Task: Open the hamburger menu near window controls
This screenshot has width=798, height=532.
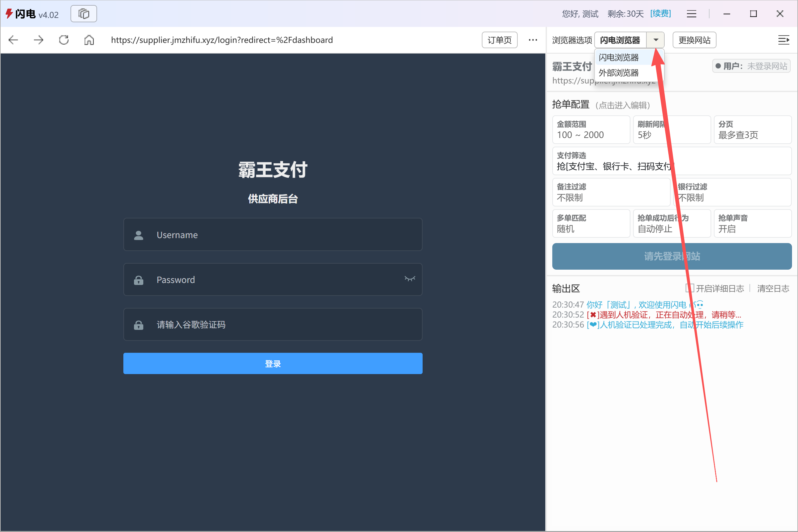Action: pyautogui.click(x=692, y=14)
